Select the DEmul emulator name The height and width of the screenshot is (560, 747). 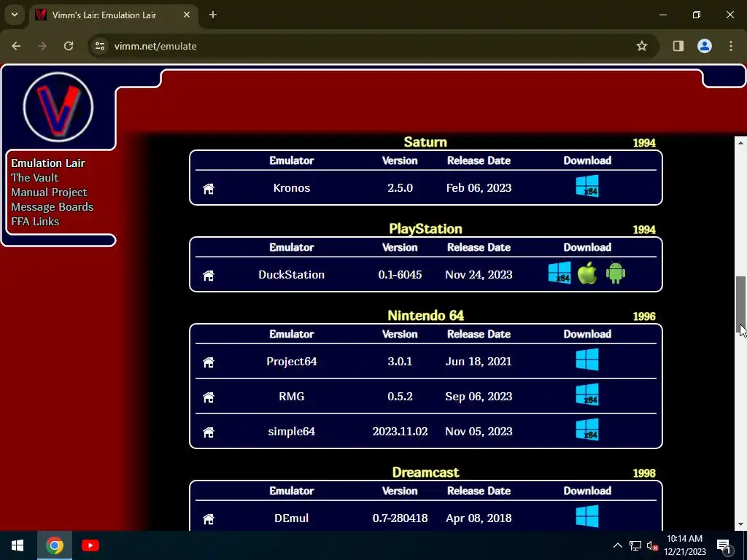pos(292,518)
